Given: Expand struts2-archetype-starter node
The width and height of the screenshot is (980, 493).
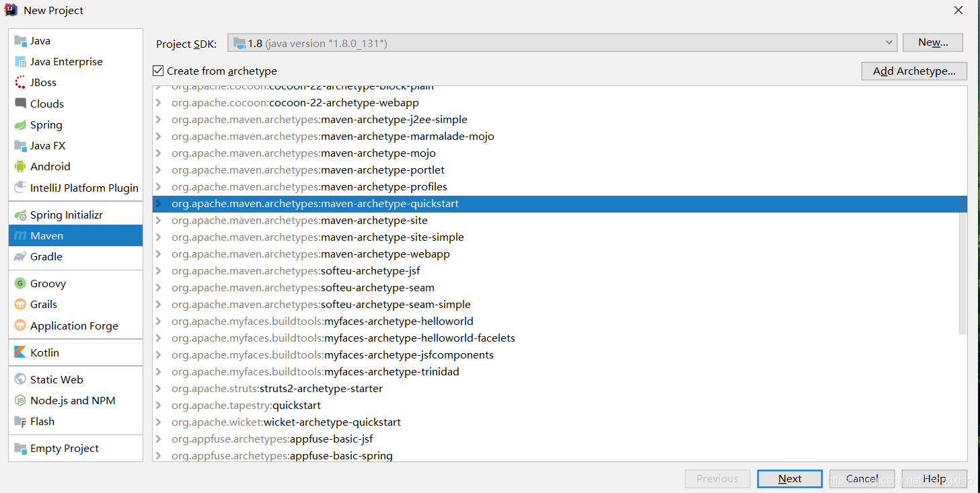Looking at the screenshot, I should point(159,388).
